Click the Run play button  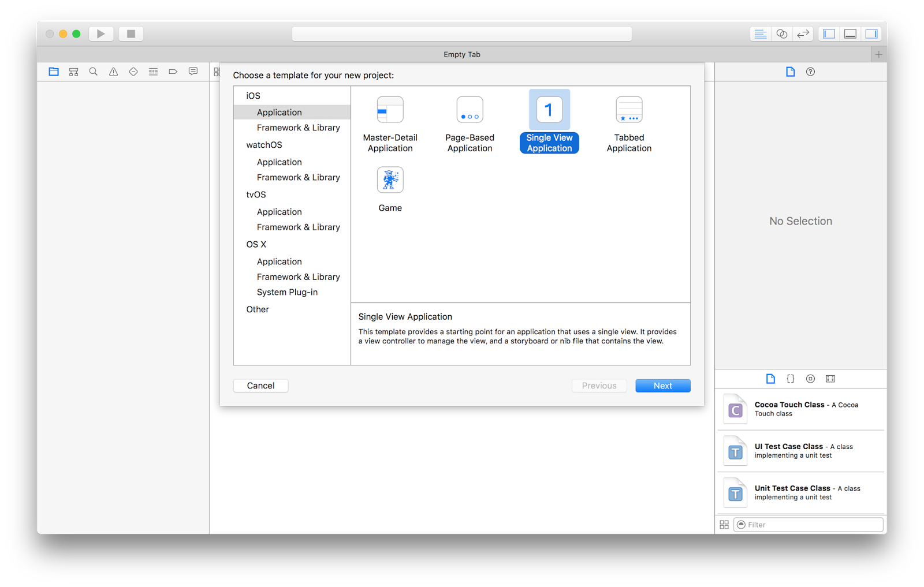[101, 34]
